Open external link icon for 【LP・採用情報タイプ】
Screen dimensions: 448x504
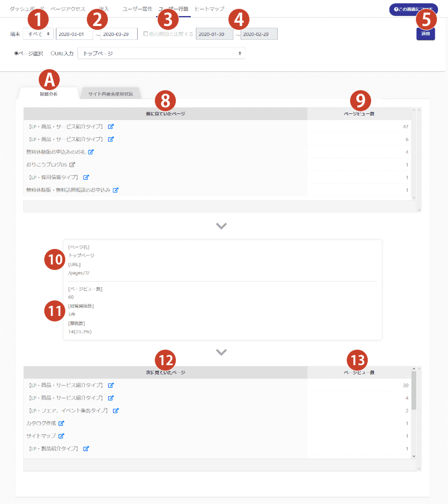[x=86, y=178]
